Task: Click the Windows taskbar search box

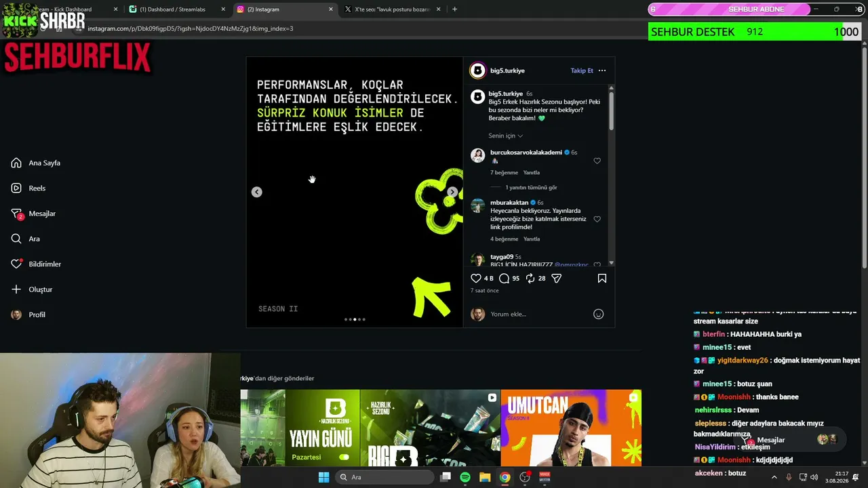Action: pyautogui.click(x=384, y=477)
